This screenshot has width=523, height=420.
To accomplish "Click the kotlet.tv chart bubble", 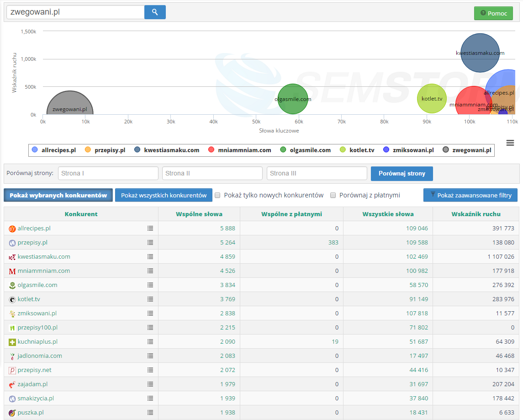I will [432, 98].
